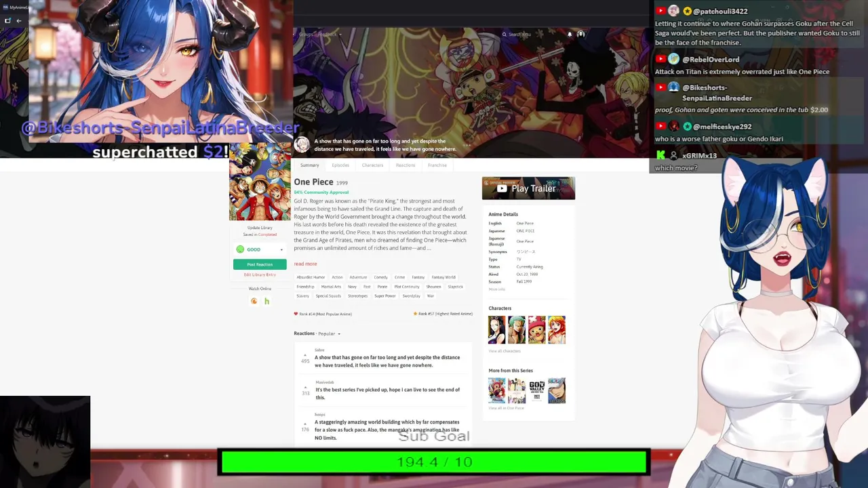The width and height of the screenshot is (868, 488).
Task: Click the @melficeskye292 chat username
Action: pyautogui.click(x=724, y=127)
